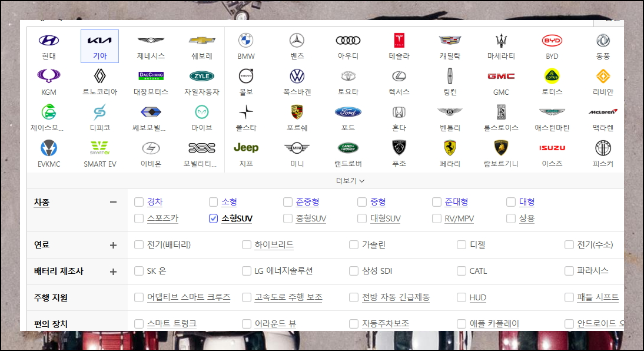Image resolution: width=644 pixels, height=351 pixels.
Task: Uncheck the 소형SUV checkbox
Action: 213,218
